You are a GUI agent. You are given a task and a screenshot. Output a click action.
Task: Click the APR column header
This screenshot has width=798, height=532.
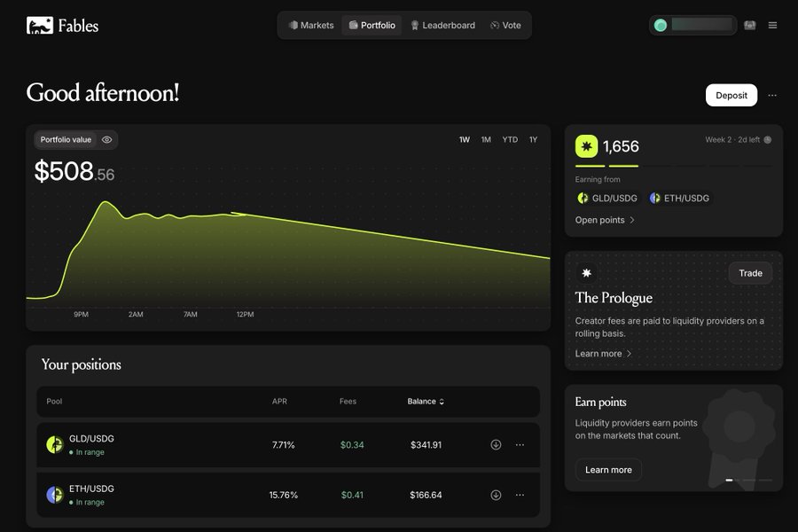coord(279,401)
